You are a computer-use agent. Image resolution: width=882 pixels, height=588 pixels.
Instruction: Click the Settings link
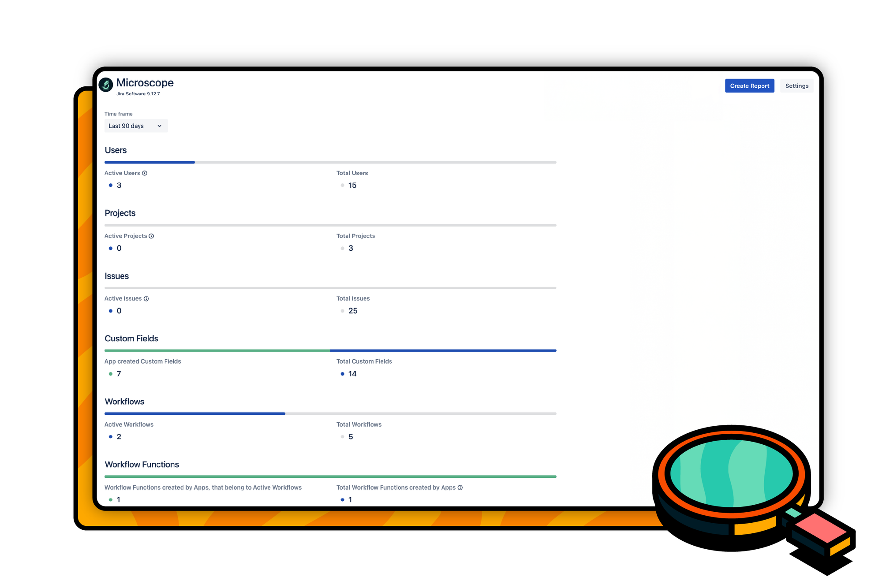(x=796, y=86)
